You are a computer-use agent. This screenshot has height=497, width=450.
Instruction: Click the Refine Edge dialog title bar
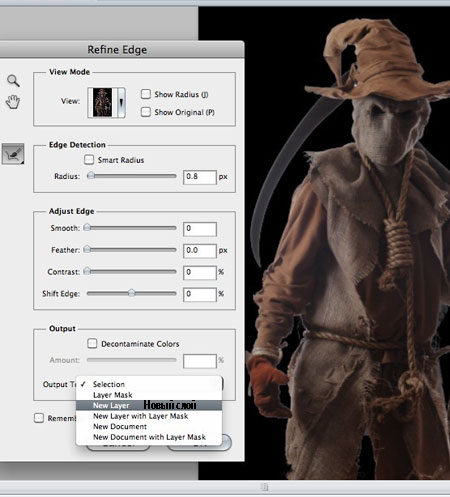click(x=122, y=49)
